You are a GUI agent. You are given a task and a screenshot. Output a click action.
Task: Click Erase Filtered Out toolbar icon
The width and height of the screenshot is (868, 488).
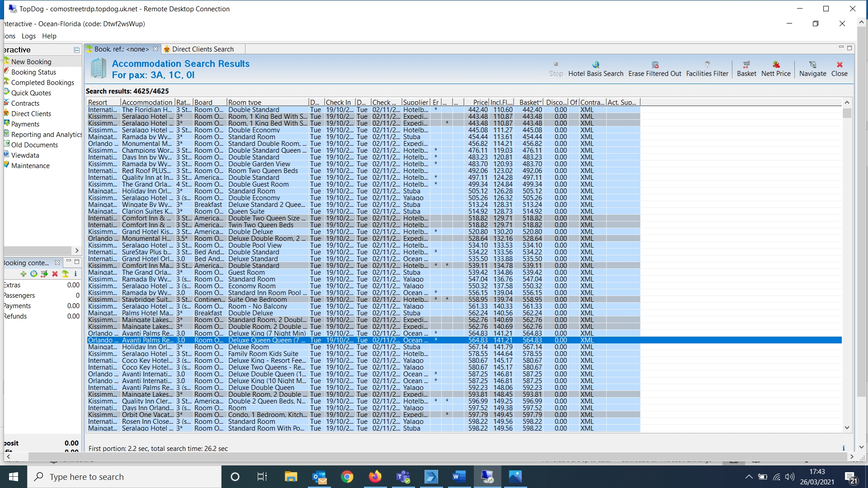click(655, 65)
